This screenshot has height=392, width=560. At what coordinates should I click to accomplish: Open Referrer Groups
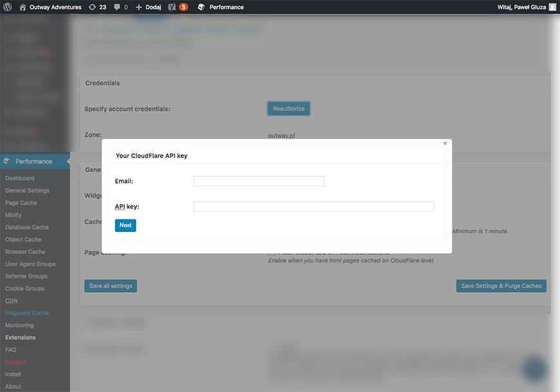pyautogui.click(x=26, y=276)
